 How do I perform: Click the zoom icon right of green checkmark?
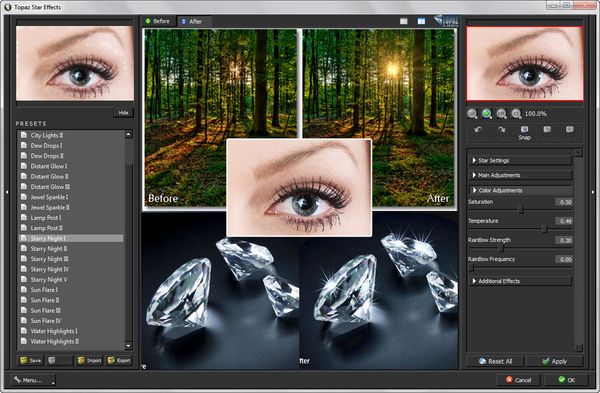click(502, 114)
